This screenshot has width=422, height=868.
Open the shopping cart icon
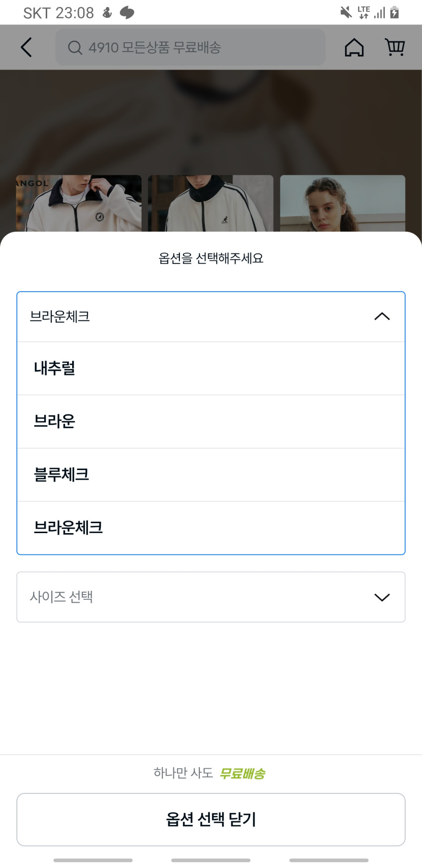click(x=395, y=47)
